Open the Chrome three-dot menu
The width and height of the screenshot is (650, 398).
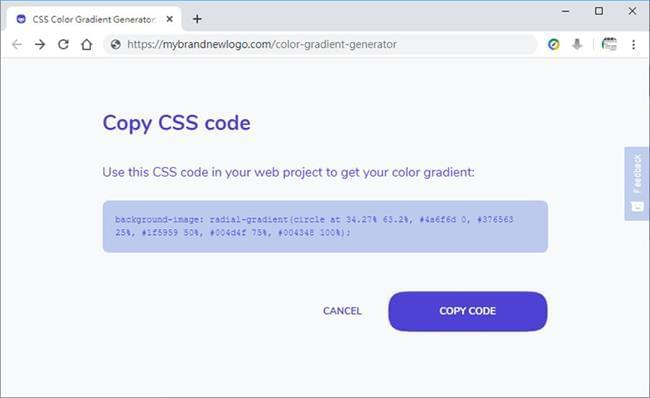[633, 44]
